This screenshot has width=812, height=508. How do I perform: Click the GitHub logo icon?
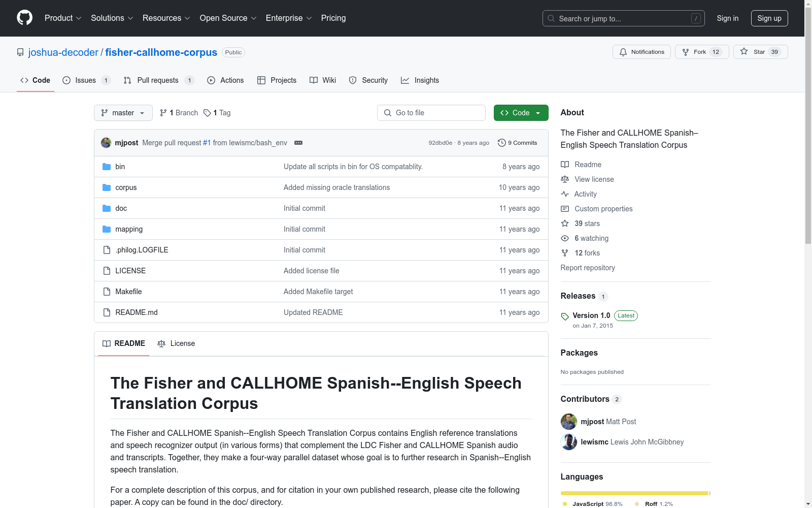click(x=24, y=18)
